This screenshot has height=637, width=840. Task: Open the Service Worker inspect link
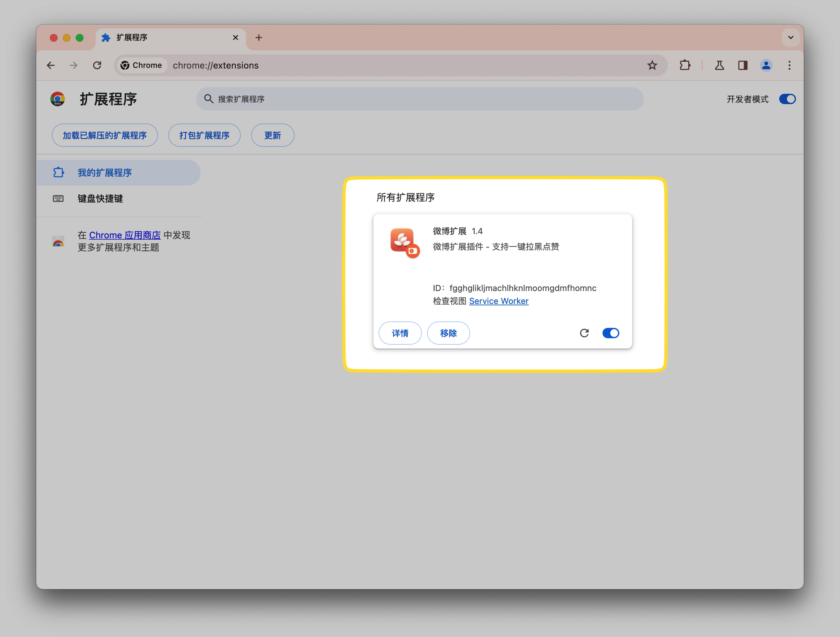click(498, 301)
